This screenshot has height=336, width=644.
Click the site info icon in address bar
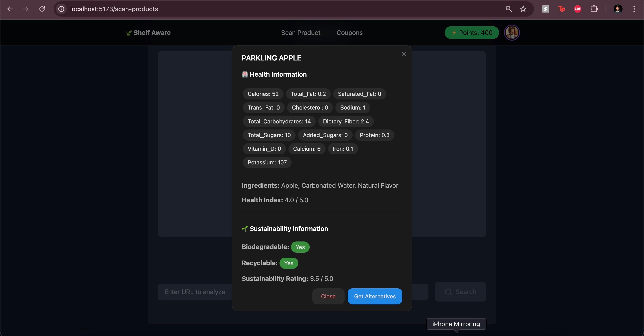click(61, 9)
